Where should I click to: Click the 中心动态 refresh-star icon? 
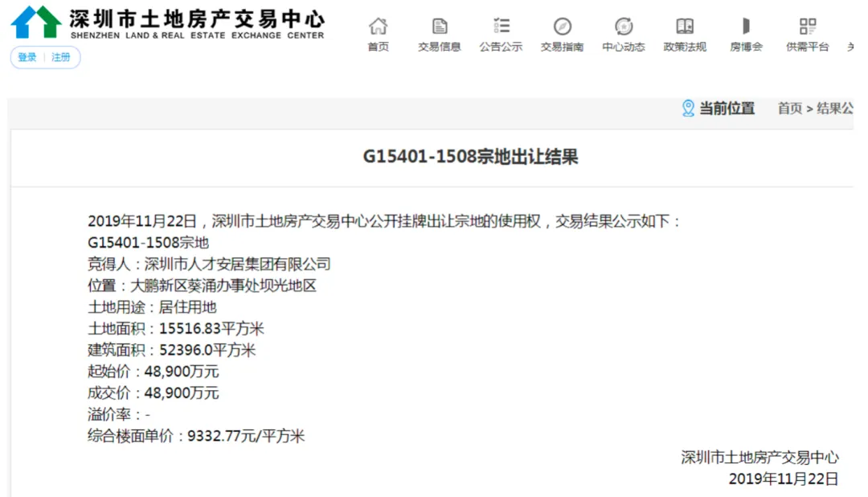[624, 26]
